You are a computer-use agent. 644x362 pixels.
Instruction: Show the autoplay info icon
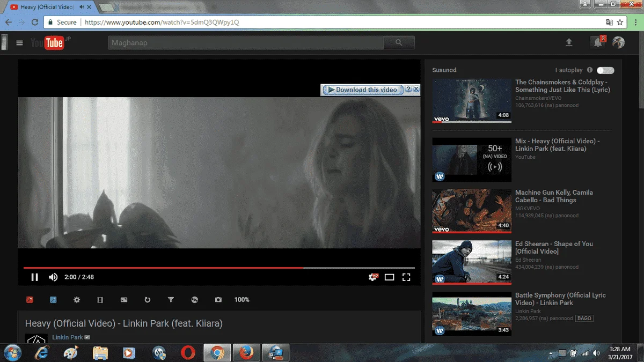pos(590,70)
